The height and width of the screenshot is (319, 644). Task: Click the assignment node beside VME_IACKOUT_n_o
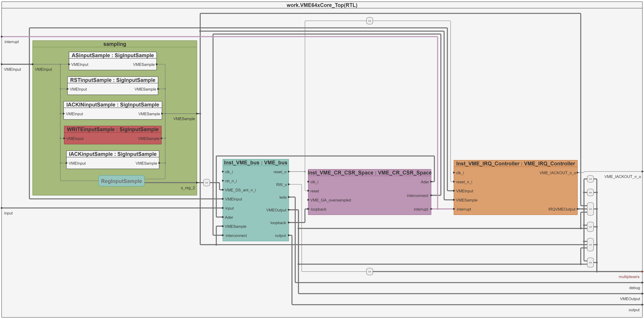pyautogui.click(x=590, y=179)
